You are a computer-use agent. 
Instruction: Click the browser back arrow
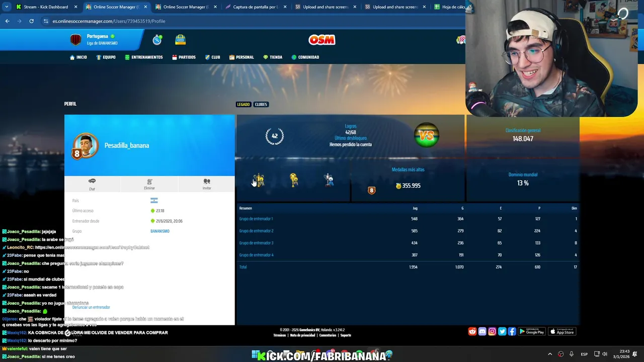pos(7,21)
